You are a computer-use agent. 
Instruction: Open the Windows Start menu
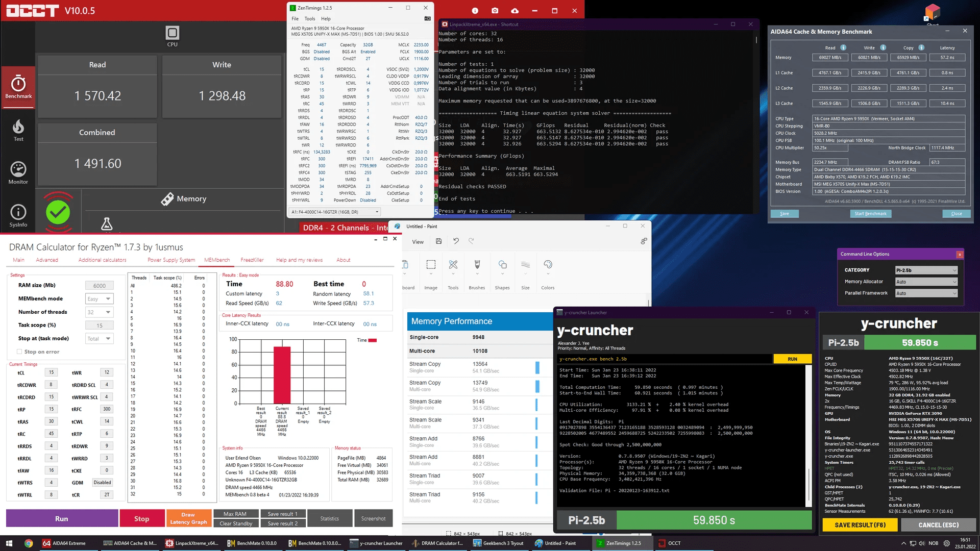[9, 543]
